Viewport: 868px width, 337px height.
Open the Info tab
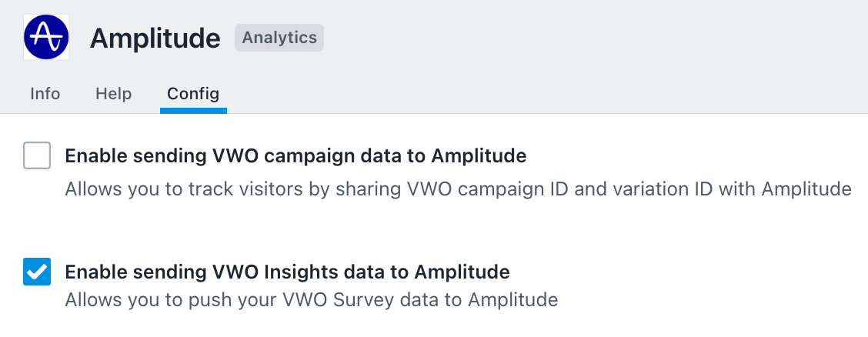coord(45,94)
